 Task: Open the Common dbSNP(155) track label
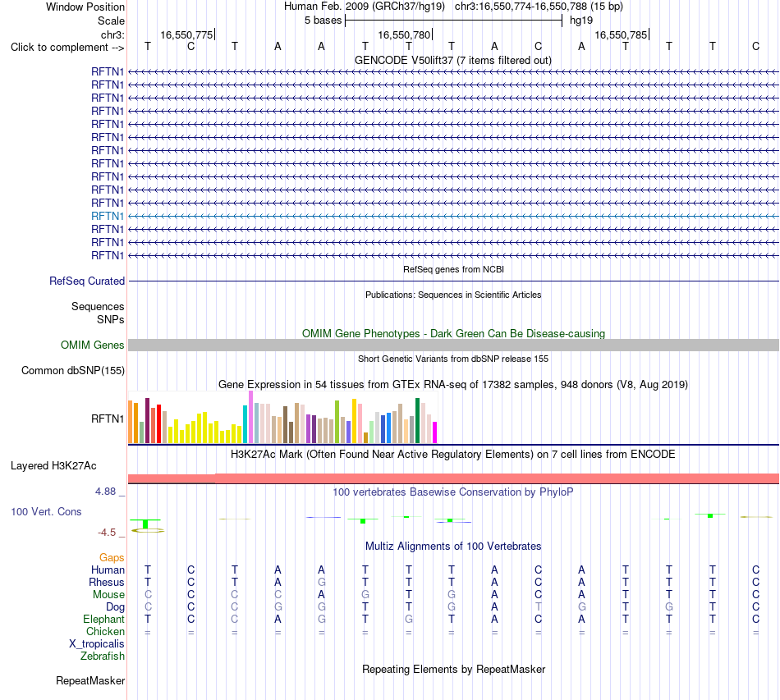point(73,370)
